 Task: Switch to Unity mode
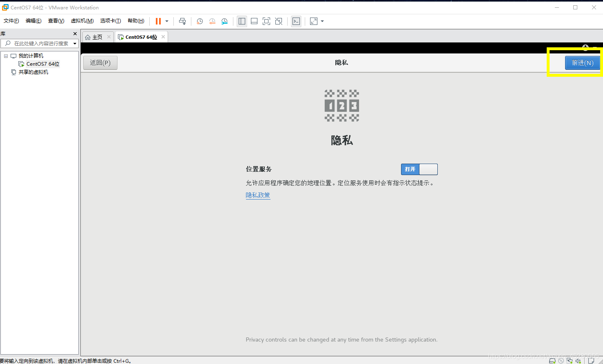[279, 21]
